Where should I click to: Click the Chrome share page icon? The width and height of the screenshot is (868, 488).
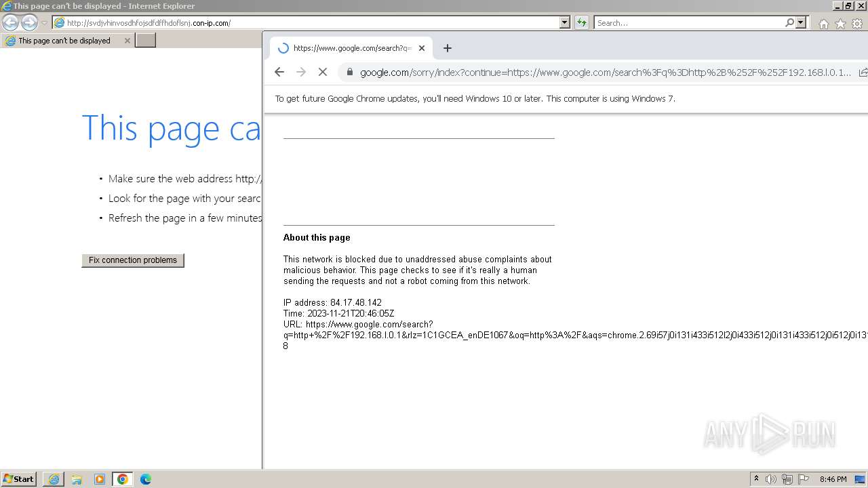pyautogui.click(x=863, y=72)
